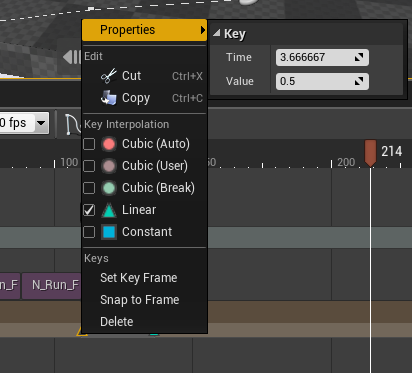Open the fps dropdown arrow
Viewport: 412px width, 373px height.
click(41, 123)
